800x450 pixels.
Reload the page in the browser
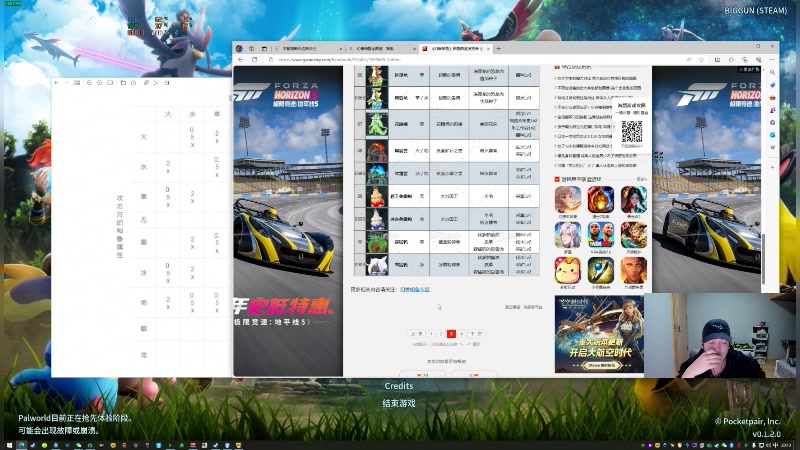[254, 60]
